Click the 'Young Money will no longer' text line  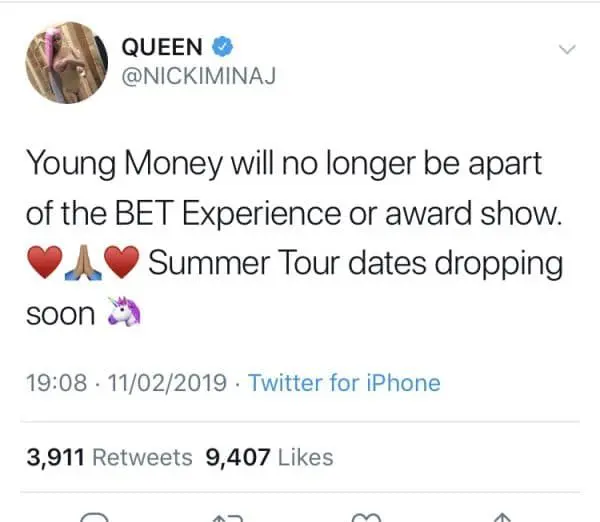[x=282, y=165]
